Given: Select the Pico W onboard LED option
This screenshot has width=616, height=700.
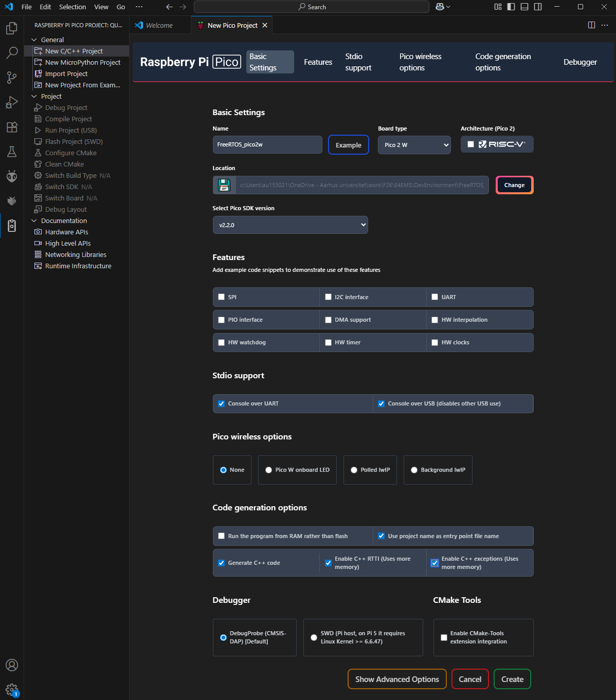Looking at the screenshot, I should pyautogui.click(x=268, y=470).
